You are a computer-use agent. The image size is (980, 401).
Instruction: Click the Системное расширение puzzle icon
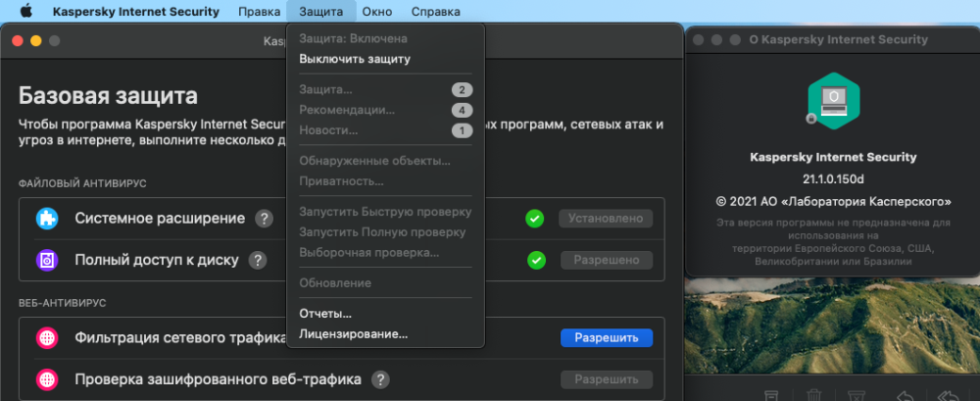[x=47, y=219]
